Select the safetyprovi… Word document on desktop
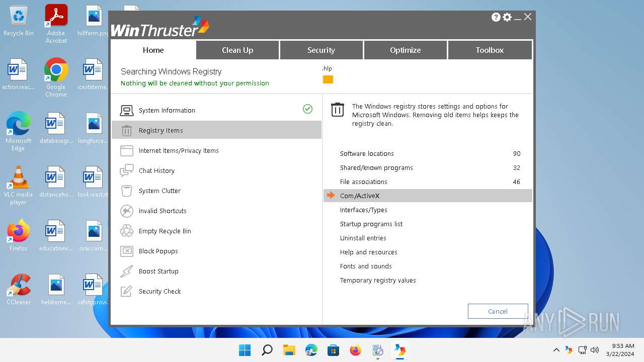 [94, 290]
